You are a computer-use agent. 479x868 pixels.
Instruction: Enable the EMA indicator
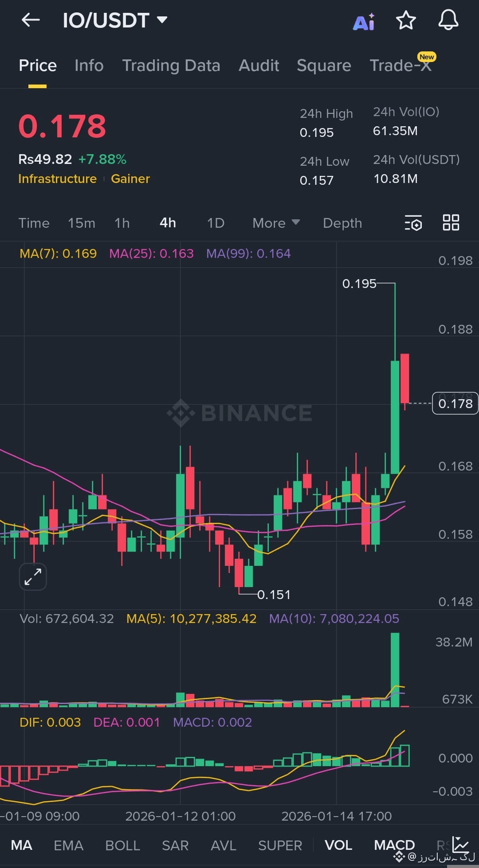(68, 845)
